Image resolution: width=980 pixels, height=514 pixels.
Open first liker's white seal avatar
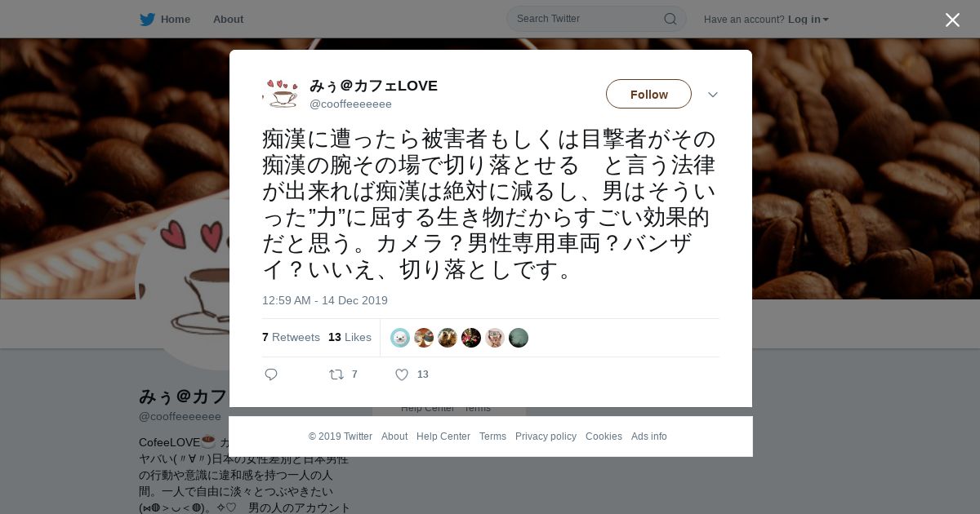point(400,338)
